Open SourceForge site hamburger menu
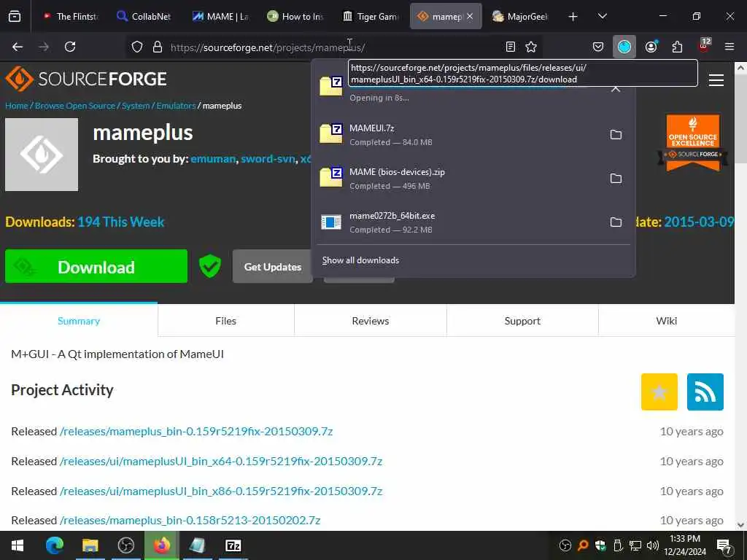The image size is (747, 560). 716,79
